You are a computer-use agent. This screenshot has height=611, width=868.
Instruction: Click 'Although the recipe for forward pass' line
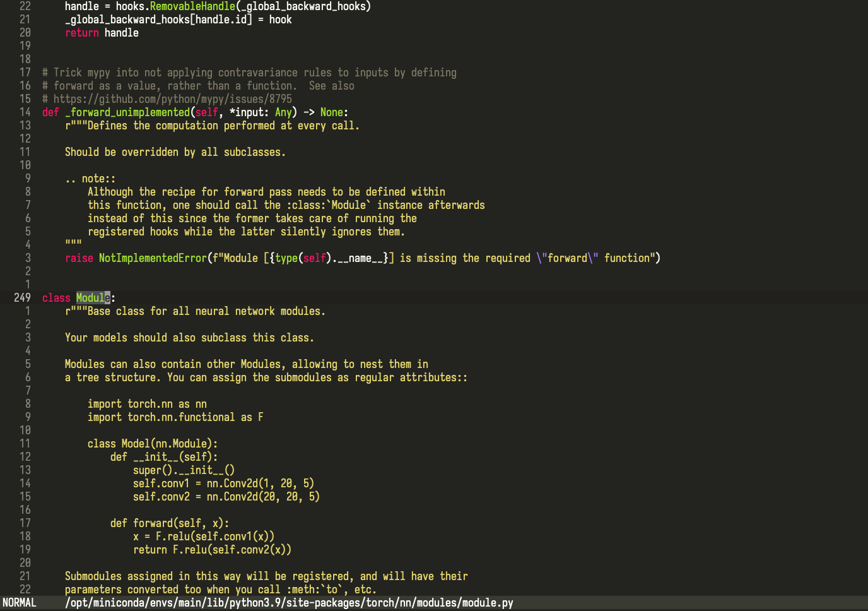coord(266,192)
